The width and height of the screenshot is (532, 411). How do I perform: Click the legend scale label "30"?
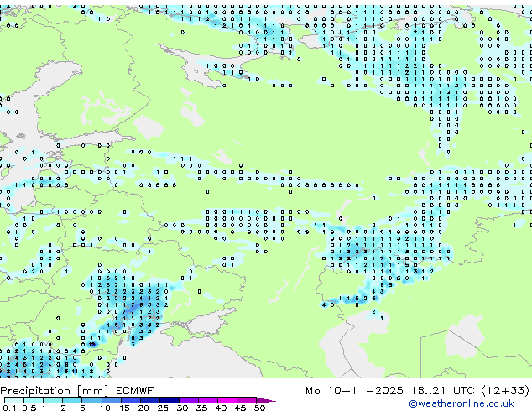(x=182, y=408)
